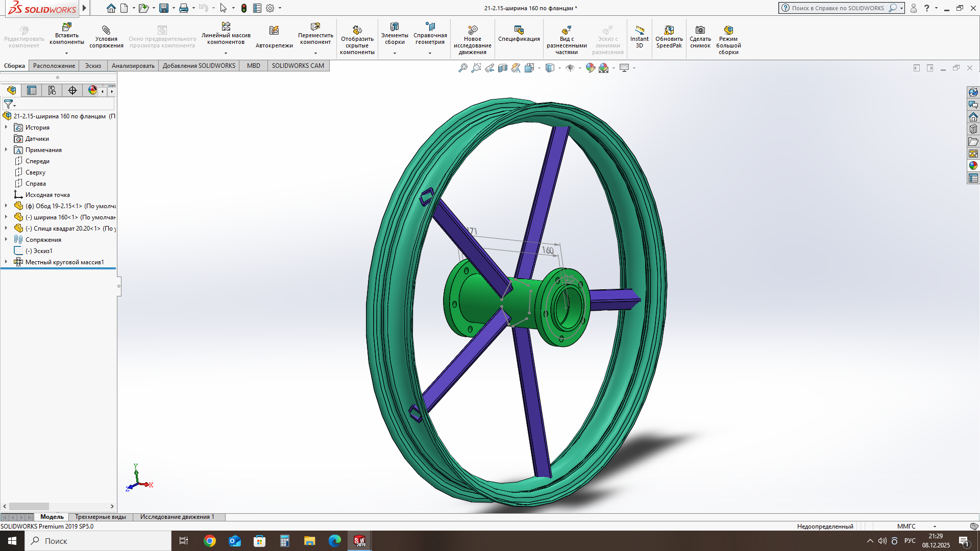Open the Appearances color wheel task pane tab
Image resolution: width=980 pixels, height=551 pixels.
973,166
